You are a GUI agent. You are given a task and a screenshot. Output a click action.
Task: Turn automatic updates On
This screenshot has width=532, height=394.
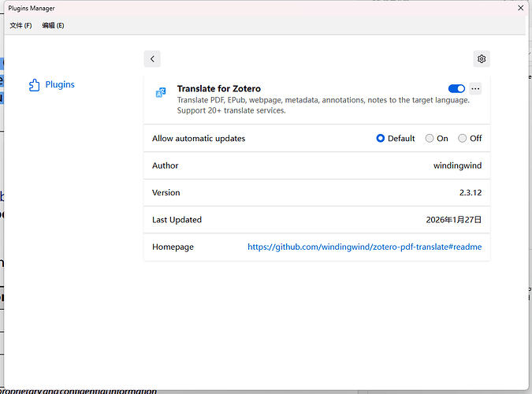[430, 139]
